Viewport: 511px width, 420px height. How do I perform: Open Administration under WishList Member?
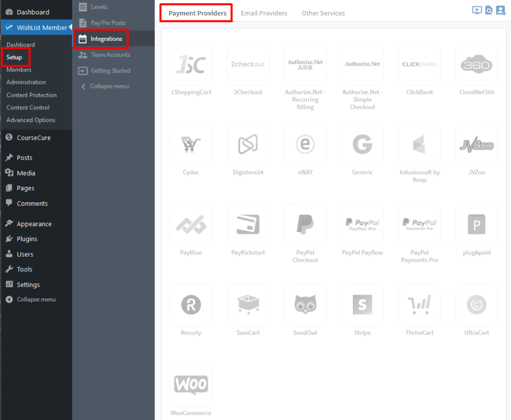tap(26, 82)
